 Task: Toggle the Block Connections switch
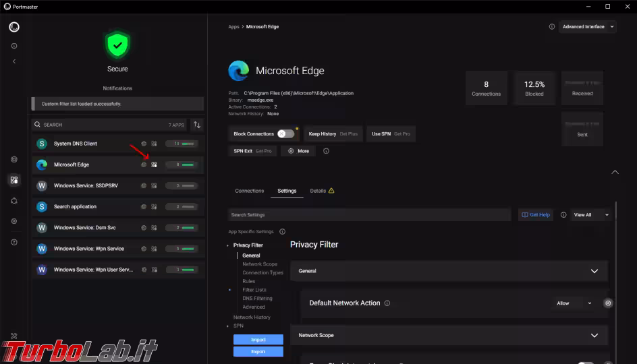[285, 134]
